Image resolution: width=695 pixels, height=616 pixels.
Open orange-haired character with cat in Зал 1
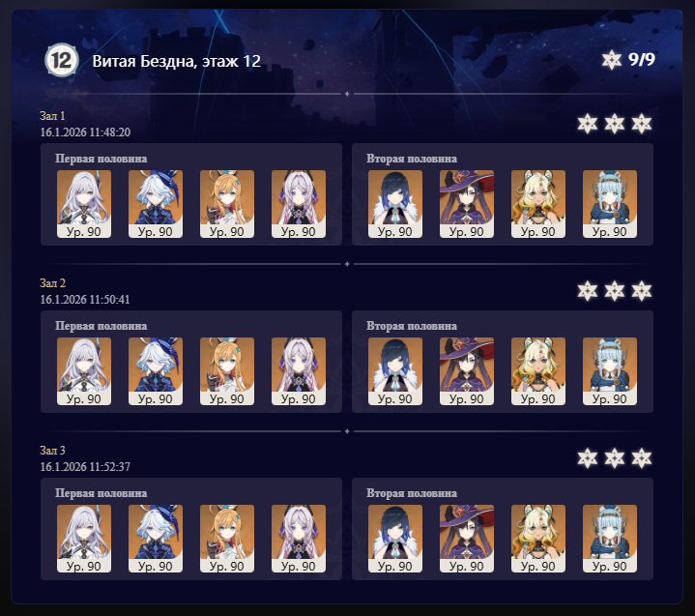click(x=227, y=204)
